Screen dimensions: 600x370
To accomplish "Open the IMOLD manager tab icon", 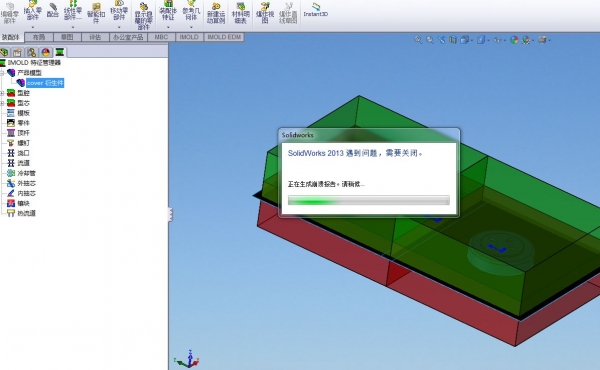I will pyautogui.click(x=59, y=52).
